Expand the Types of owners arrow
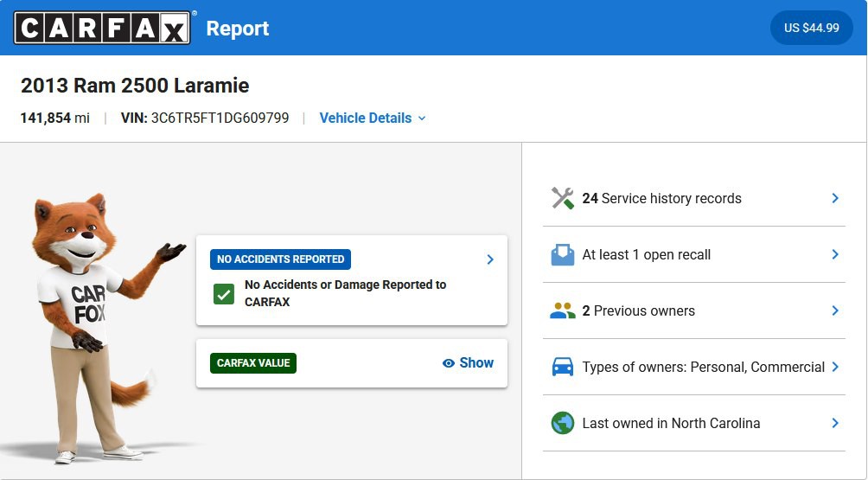 [835, 367]
